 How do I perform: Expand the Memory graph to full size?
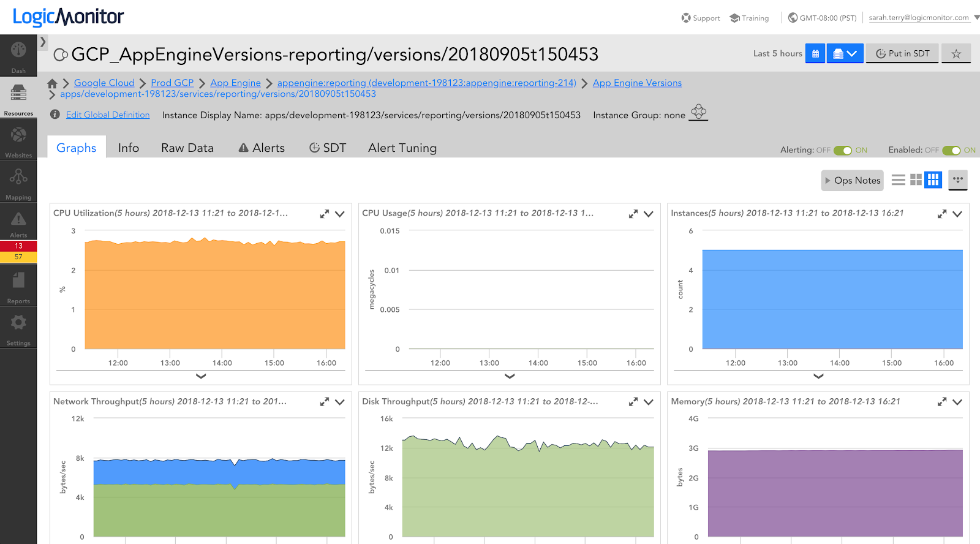tap(942, 402)
